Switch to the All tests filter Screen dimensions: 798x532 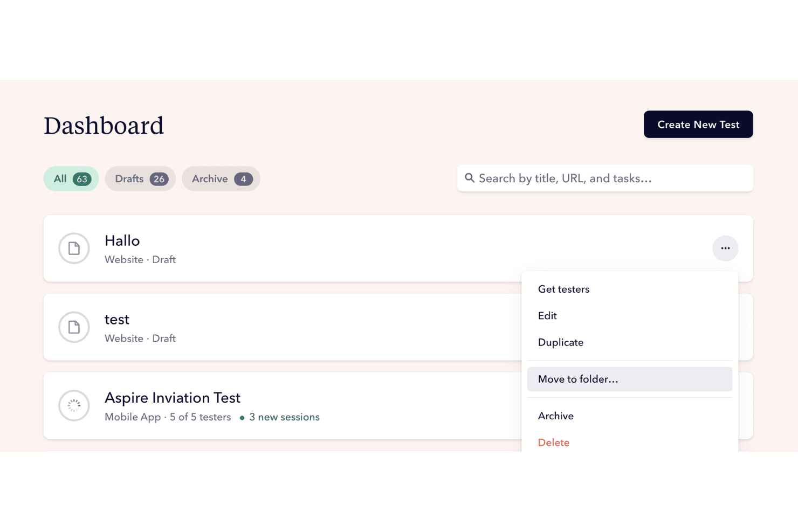(71, 179)
